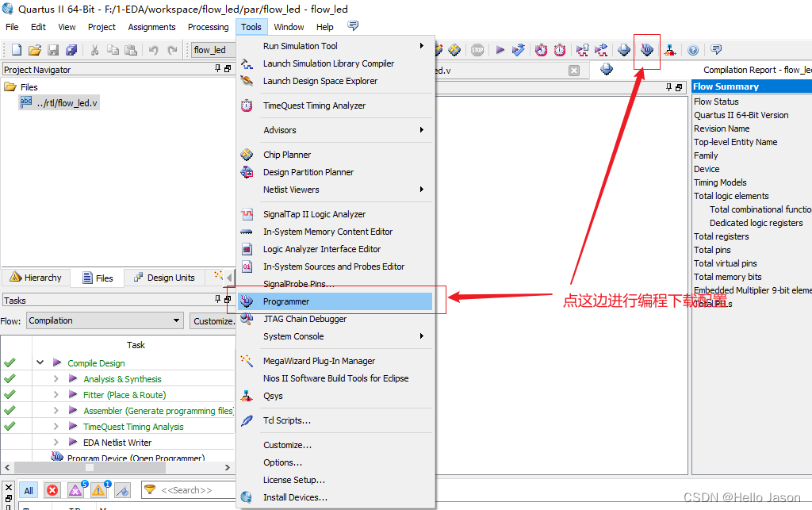Toggle the flagged messages filter
This screenshot has height=510, width=812.
122,490
